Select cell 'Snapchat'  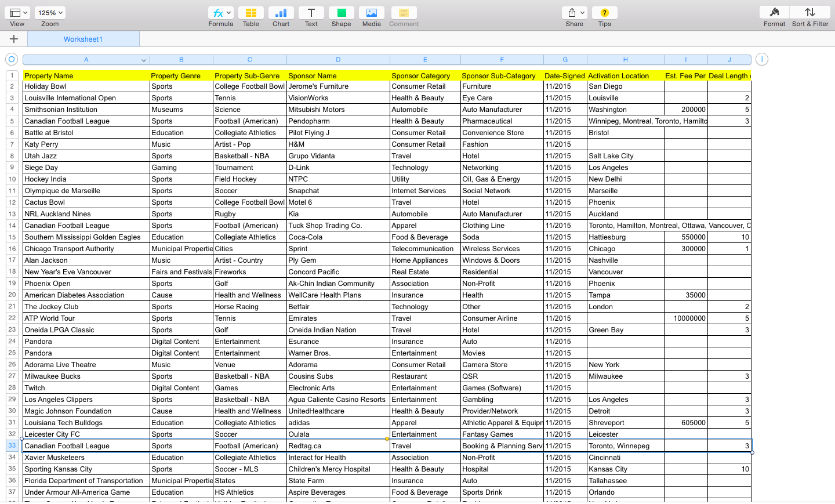pos(338,191)
